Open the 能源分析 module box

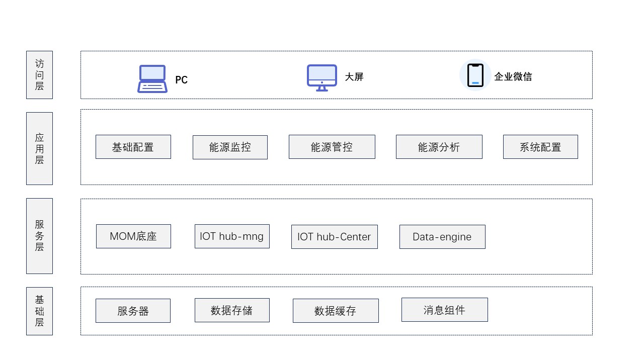click(x=439, y=147)
